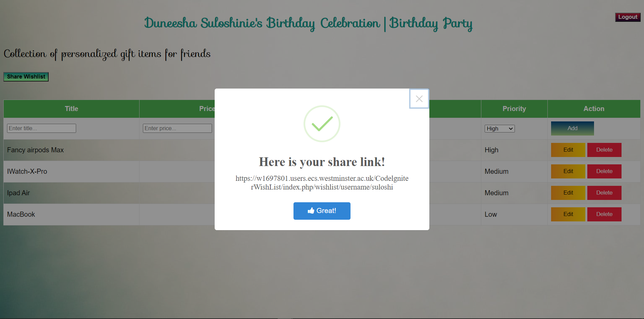Click the green checkmark success icon
The width and height of the screenshot is (644, 319).
[322, 123]
